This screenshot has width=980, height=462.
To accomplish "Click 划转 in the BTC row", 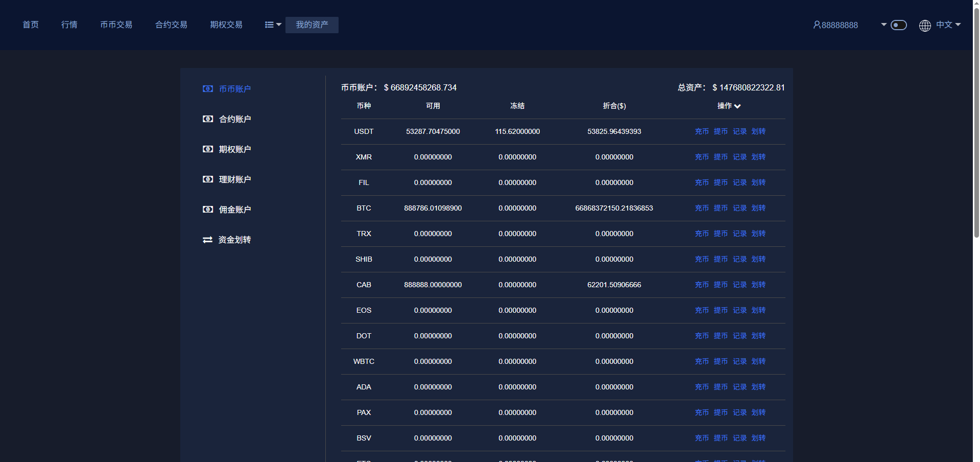I will coord(758,208).
